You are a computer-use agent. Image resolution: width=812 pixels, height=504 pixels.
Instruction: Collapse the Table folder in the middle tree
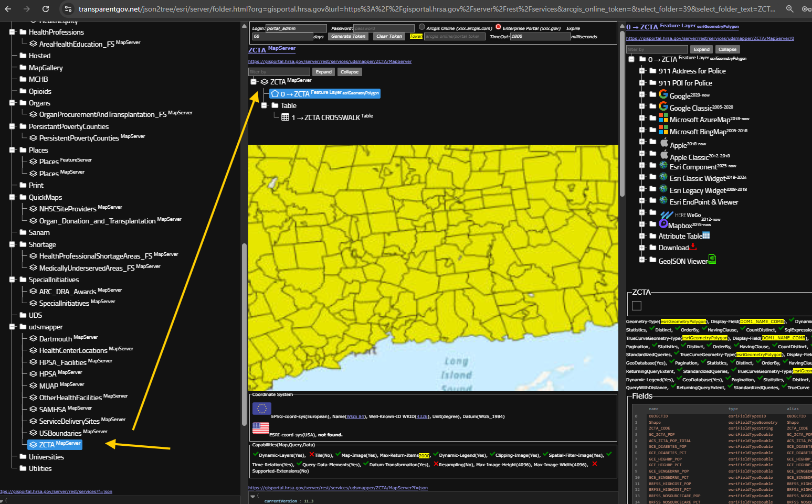[265, 105]
